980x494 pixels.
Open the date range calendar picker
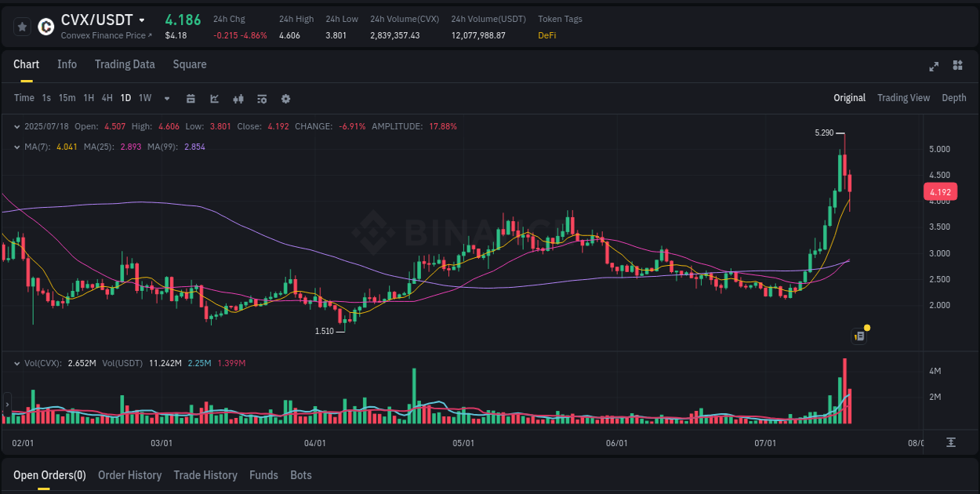pyautogui.click(x=191, y=99)
